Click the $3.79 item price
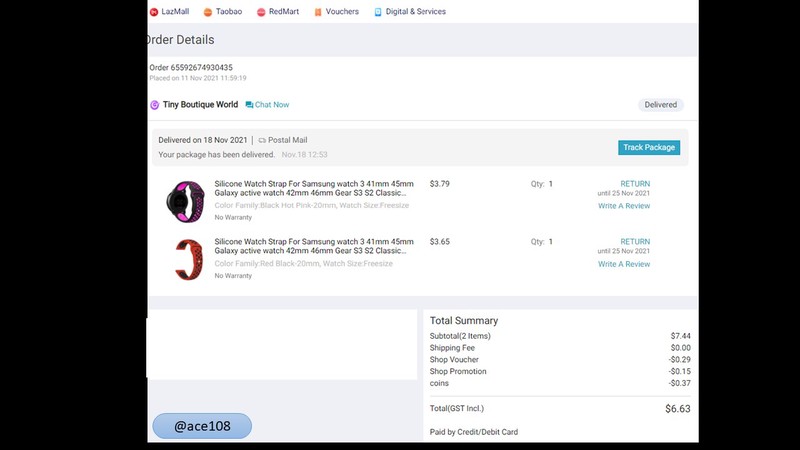 point(439,184)
